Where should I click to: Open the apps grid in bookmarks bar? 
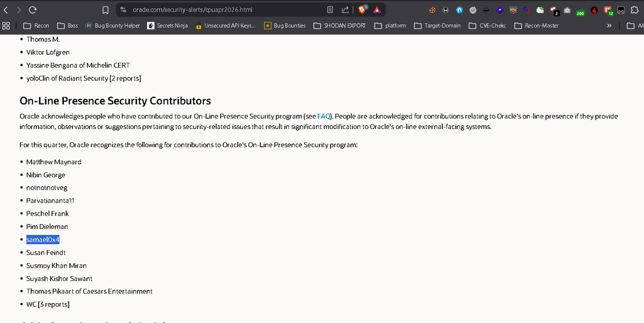pyautogui.click(x=5, y=25)
